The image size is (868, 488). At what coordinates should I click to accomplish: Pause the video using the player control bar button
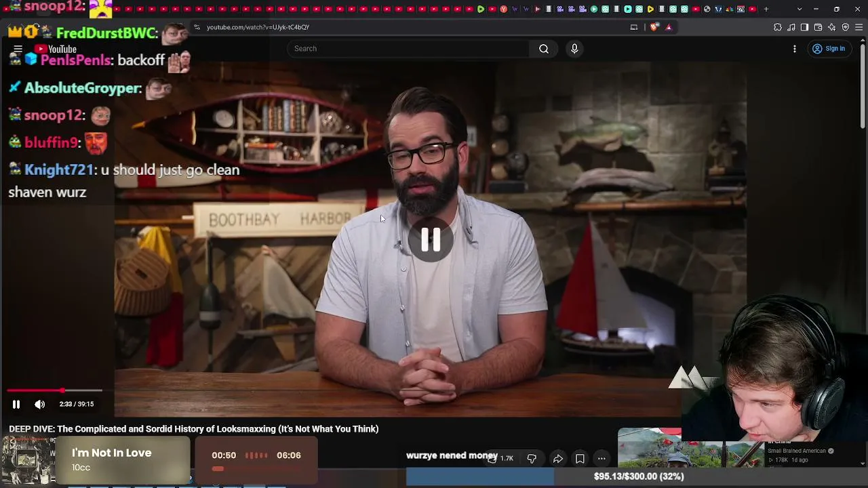pyautogui.click(x=16, y=405)
